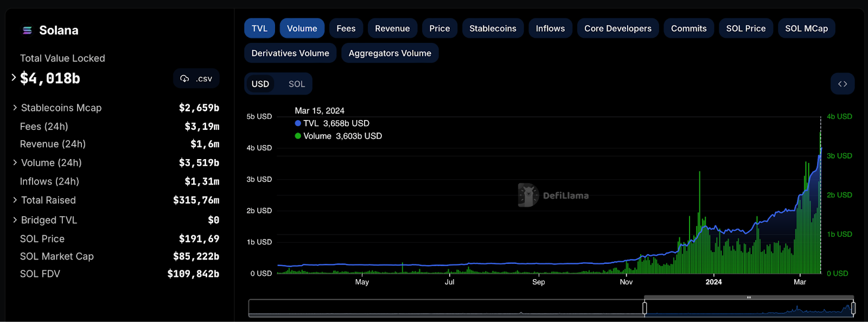This screenshot has width=868, height=322.
Task: Click the Bridged TVL value $0
Action: click(214, 220)
